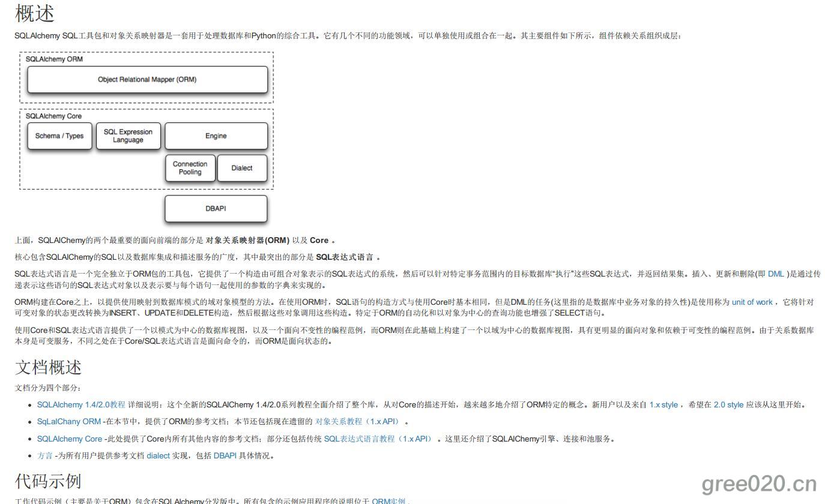Open the SqLalChany ORM reference link
This screenshot has width=825, height=504.
click(x=69, y=421)
